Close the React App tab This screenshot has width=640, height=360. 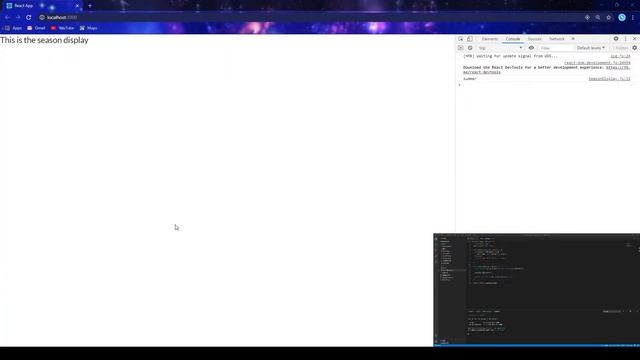[77, 6]
